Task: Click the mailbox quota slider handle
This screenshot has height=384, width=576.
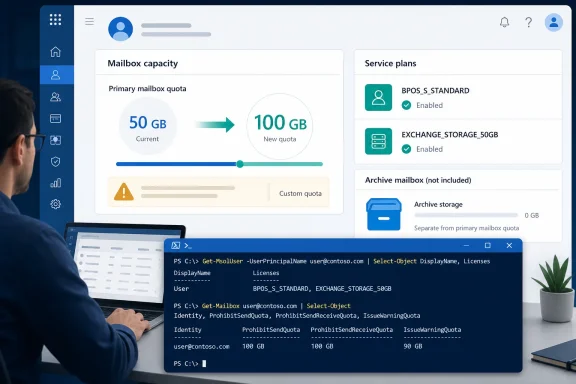Action: click(240, 164)
